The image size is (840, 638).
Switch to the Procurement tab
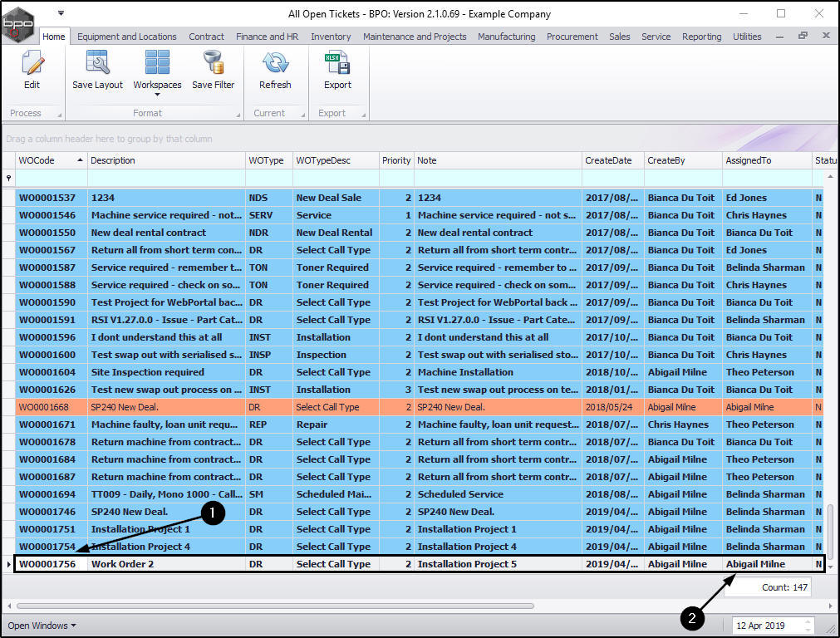click(x=572, y=37)
